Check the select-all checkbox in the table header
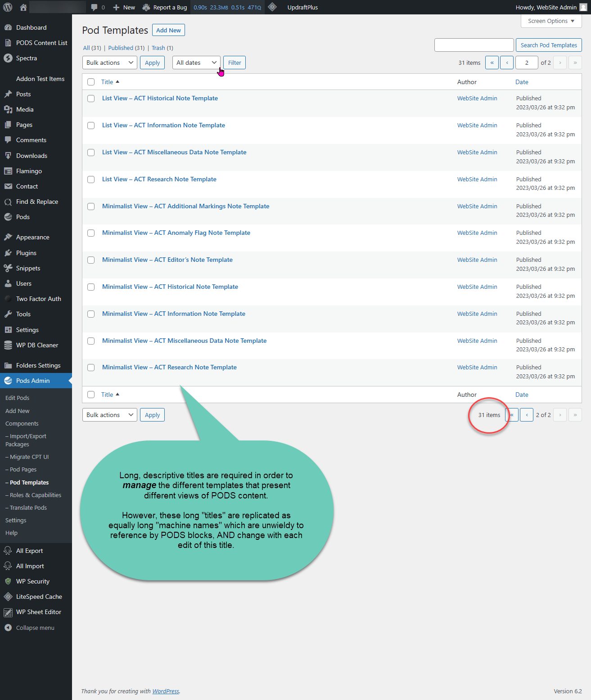 coord(90,81)
